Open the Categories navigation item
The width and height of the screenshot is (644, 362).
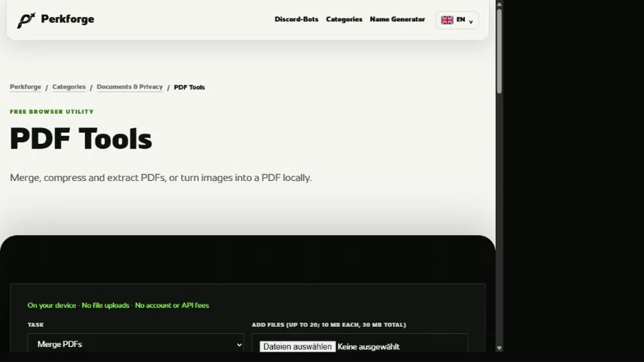[343, 19]
